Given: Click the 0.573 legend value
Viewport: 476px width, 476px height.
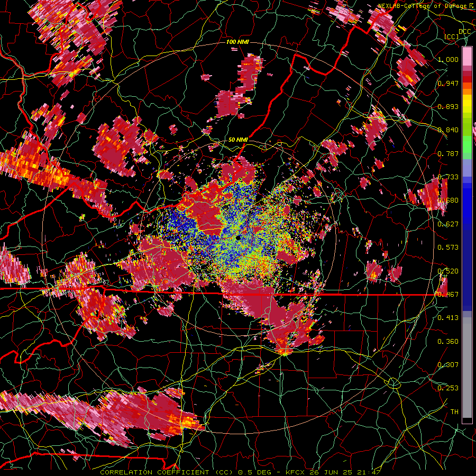Looking at the screenshot, I should (x=448, y=248).
